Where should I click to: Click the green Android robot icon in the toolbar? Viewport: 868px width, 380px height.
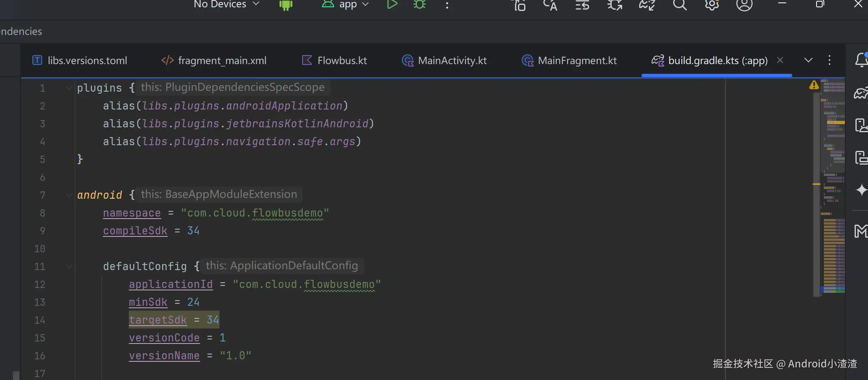coord(286,5)
